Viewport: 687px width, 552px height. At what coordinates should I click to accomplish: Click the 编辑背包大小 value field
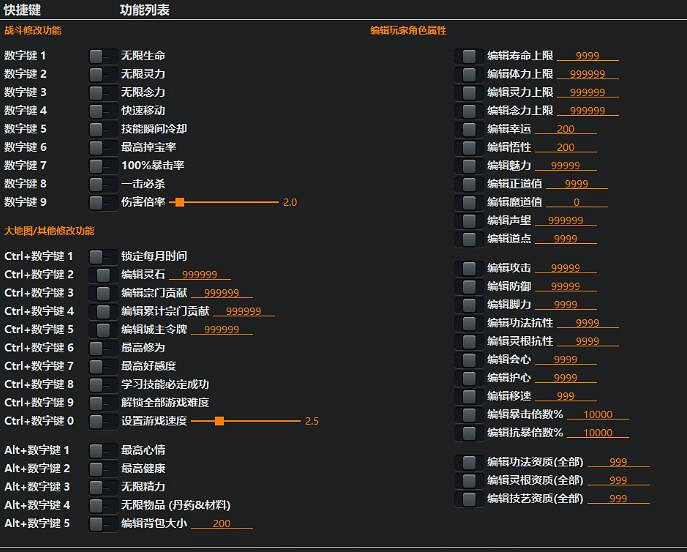coord(221,524)
